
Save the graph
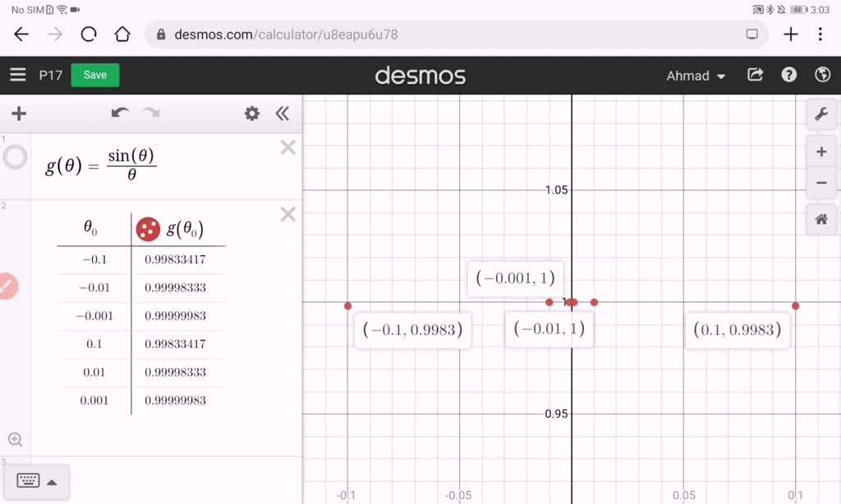(95, 75)
